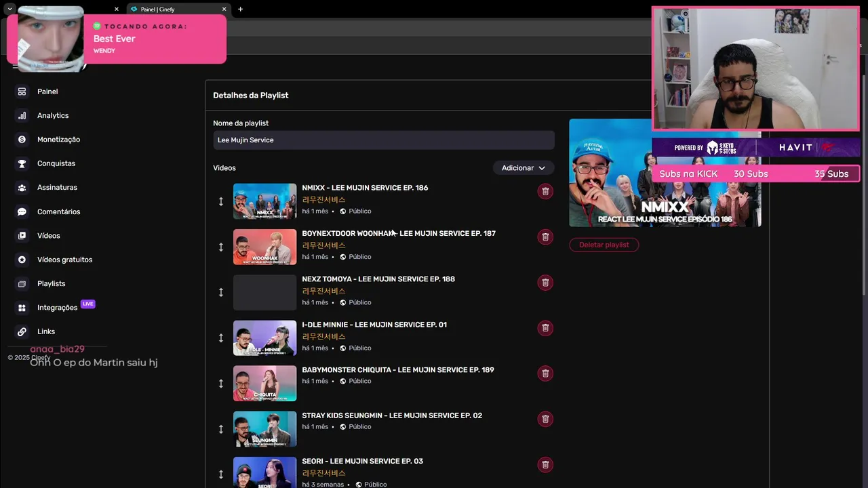Screen dimensions: 868x488
Task: Open NMIXX - LEE MUJIN SERVICE EP. 186 title
Action: point(365,188)
